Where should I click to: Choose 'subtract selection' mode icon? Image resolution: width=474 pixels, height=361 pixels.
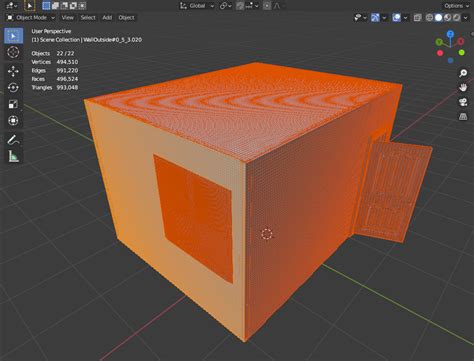pos(64,5)
